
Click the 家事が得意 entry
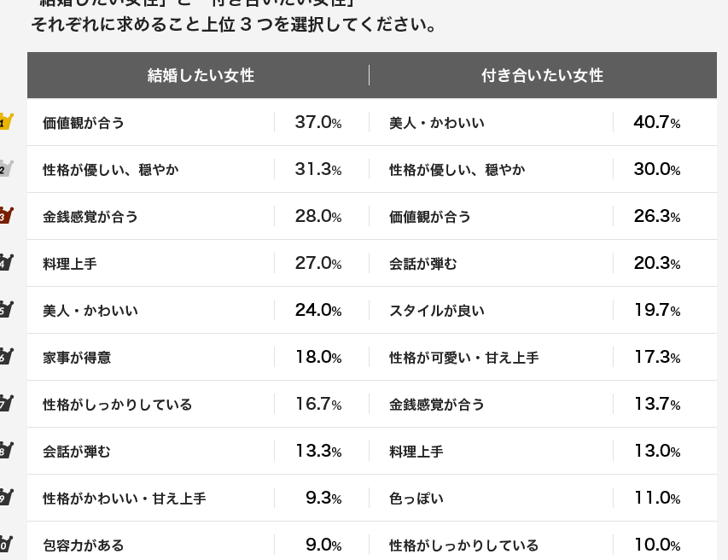(x=77, y=358)
